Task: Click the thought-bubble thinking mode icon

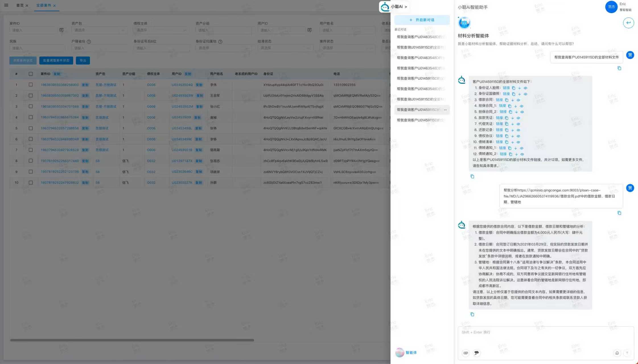Action: (x=476, y=353)
